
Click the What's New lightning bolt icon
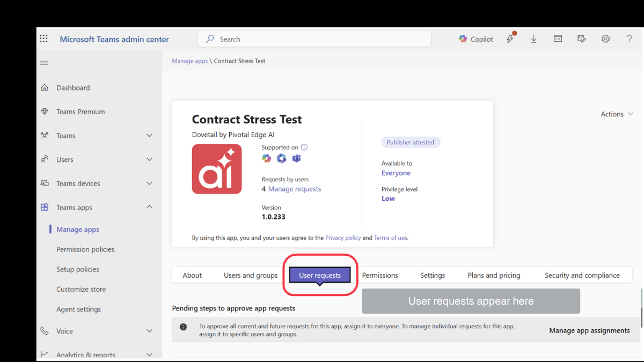click(x=510, y=39)
